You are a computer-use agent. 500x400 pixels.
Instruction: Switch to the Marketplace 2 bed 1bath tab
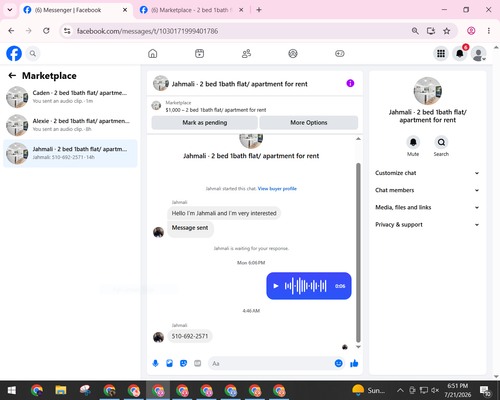tap(192, 10)
